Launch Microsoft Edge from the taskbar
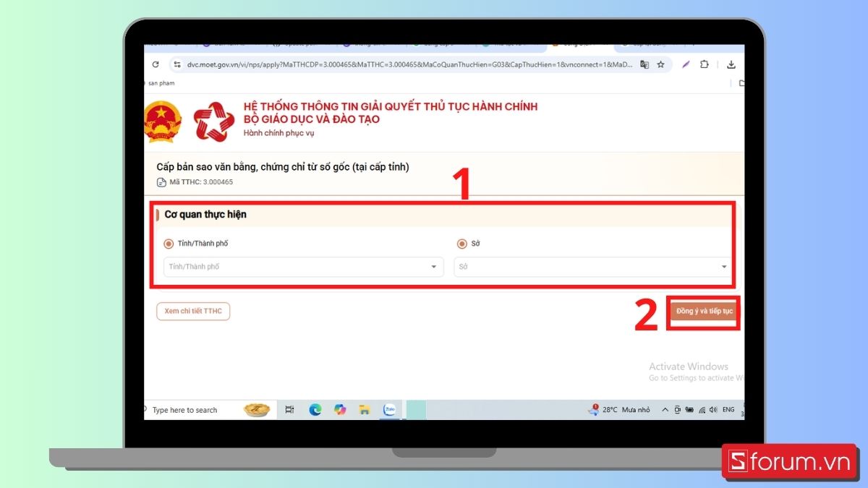The width and height of the screenshot is (868, 488). click(315, 410)
